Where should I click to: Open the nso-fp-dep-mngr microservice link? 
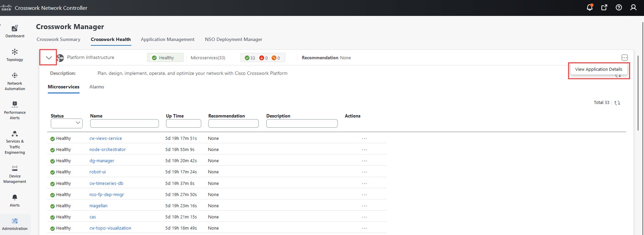[x=107, y=195]
